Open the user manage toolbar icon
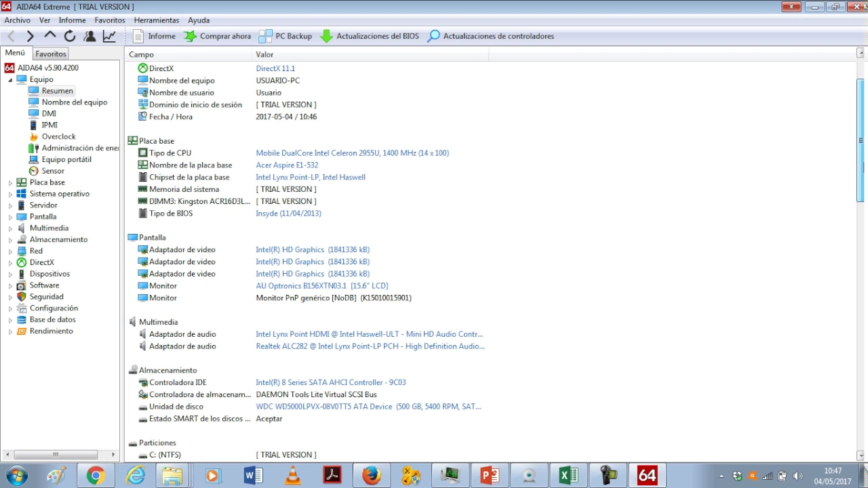This screenshot has height=488, width=868. [89, 36]
